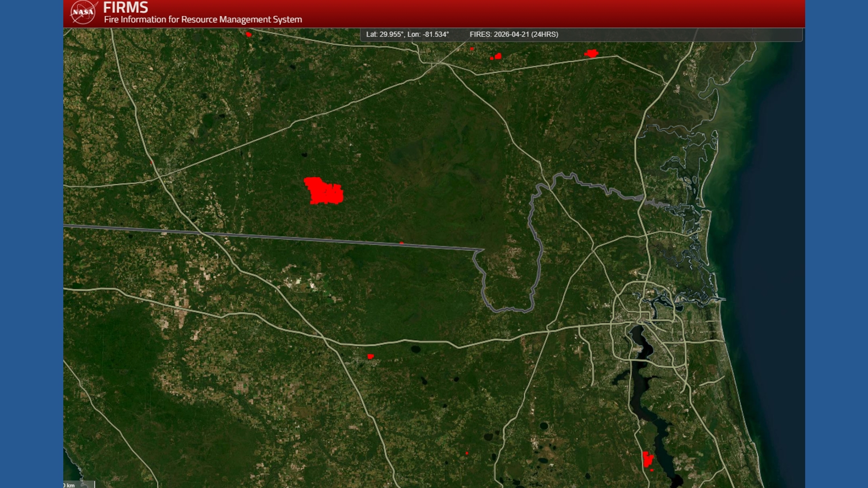Click the FIRES 2026-04-21 date label
The image size is (868, 488).
(514, 34)
